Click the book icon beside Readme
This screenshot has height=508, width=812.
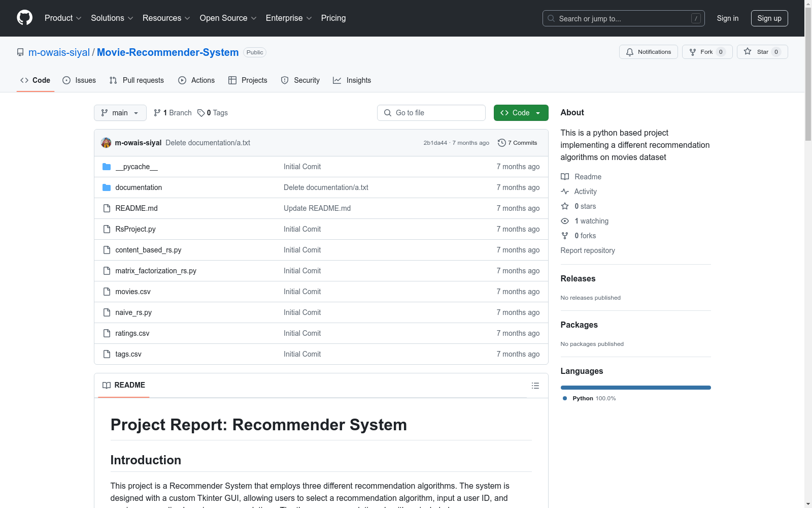coord(565,177)
